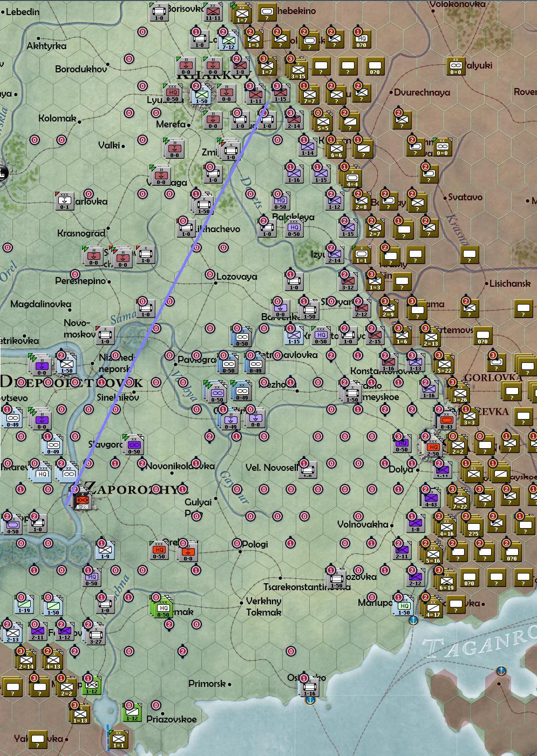Select the Soviet 7=22 stack
Viewport: 537px width, 756px height.
(x=460, y=500)
